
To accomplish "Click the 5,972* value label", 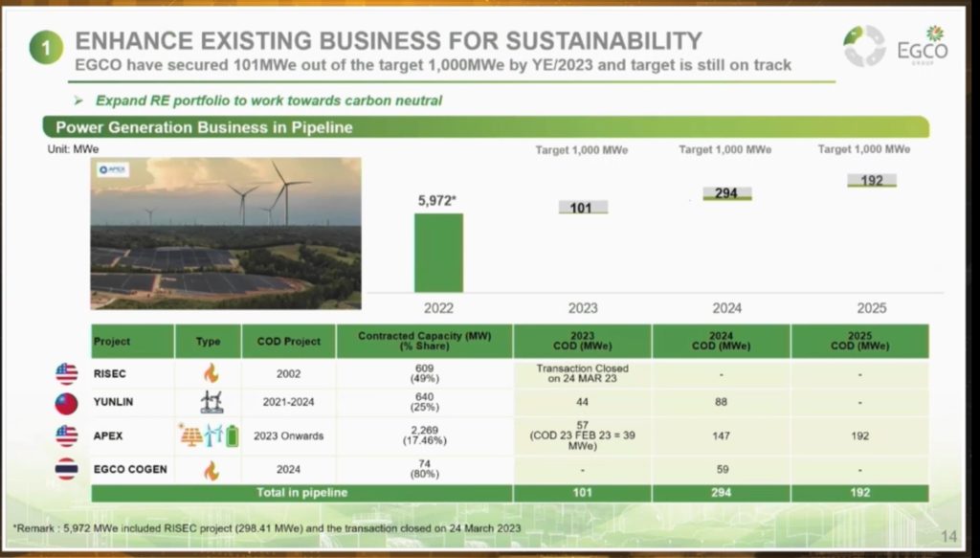I will click(x=437, y=201).
